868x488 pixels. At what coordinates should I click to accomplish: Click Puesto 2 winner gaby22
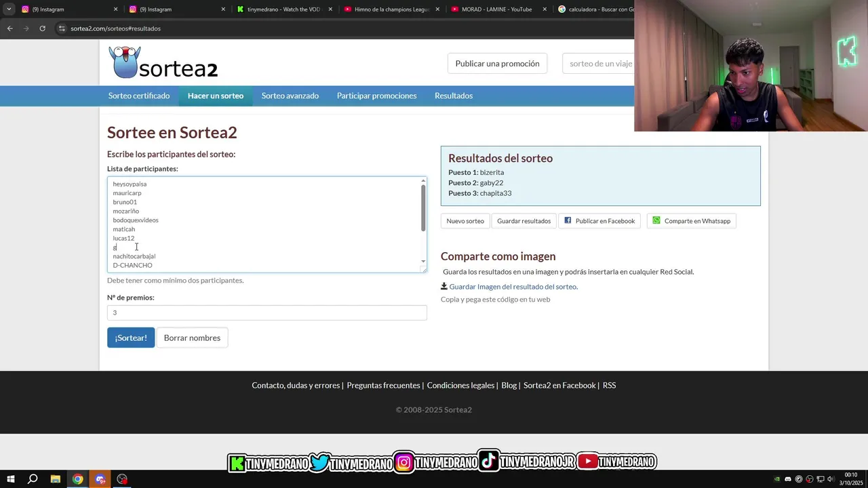pyautogui.click(x=491, y=182)
